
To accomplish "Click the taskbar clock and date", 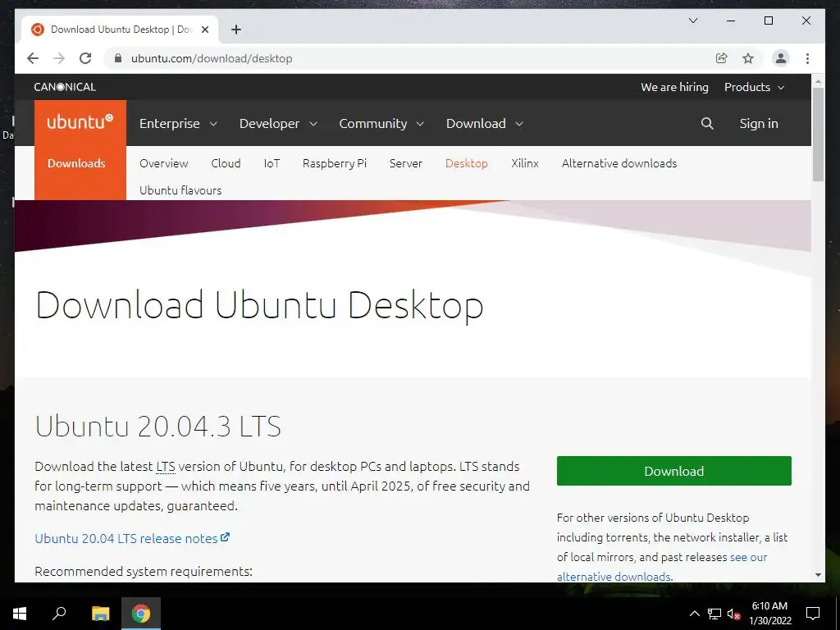I will [769, 614].
